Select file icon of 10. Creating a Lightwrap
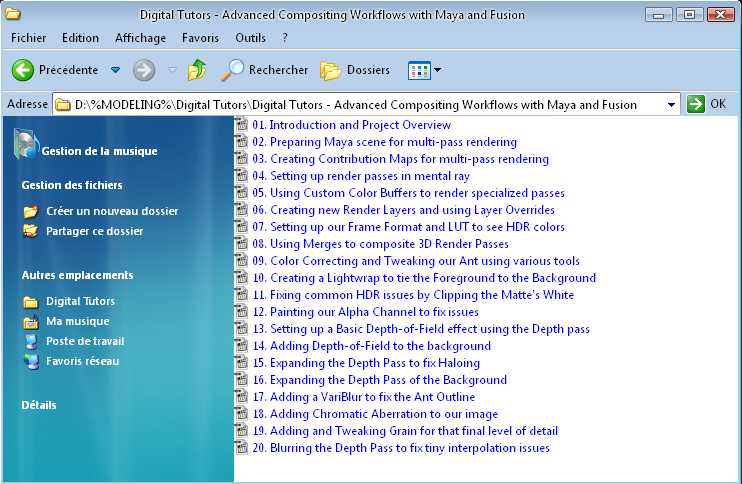 (x=242, y=277)
